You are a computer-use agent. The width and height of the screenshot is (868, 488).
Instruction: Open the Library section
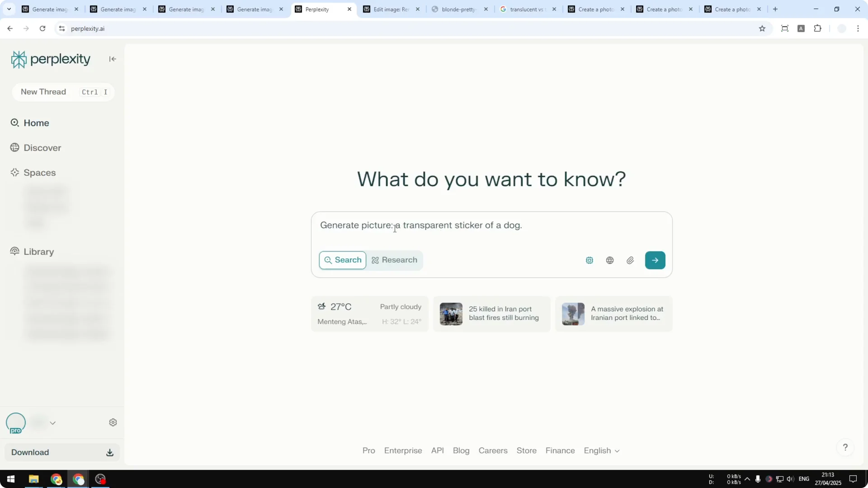tap(38, 252)
